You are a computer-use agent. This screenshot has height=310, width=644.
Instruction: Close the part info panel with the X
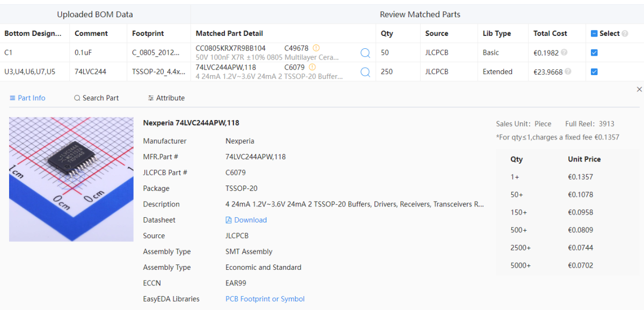pyautogui.click(x=639, y=89)
